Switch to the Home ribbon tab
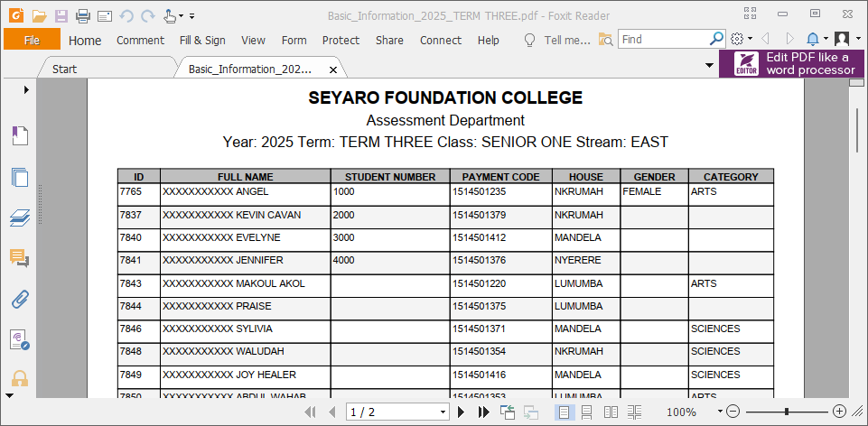Image resolution: width=868 pixels, height=426 pixels. [85, 40]
